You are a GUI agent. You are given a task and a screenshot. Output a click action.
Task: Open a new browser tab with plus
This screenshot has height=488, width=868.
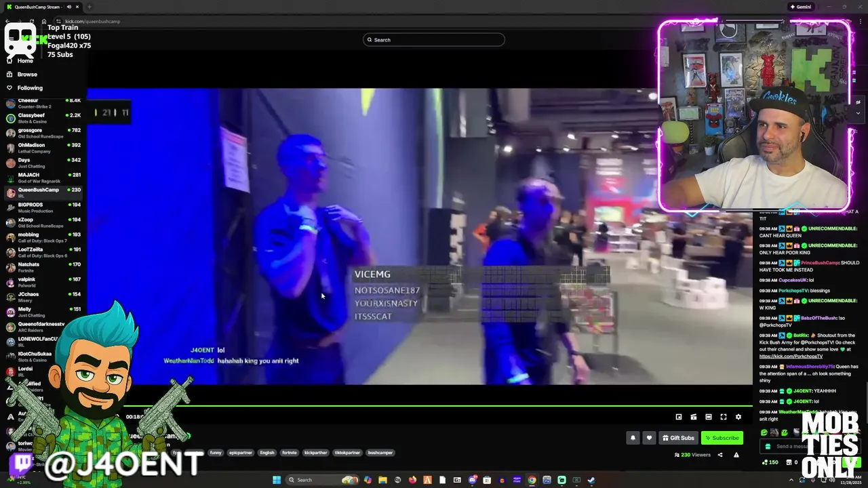pyautogui.click(x=90, y=7)
